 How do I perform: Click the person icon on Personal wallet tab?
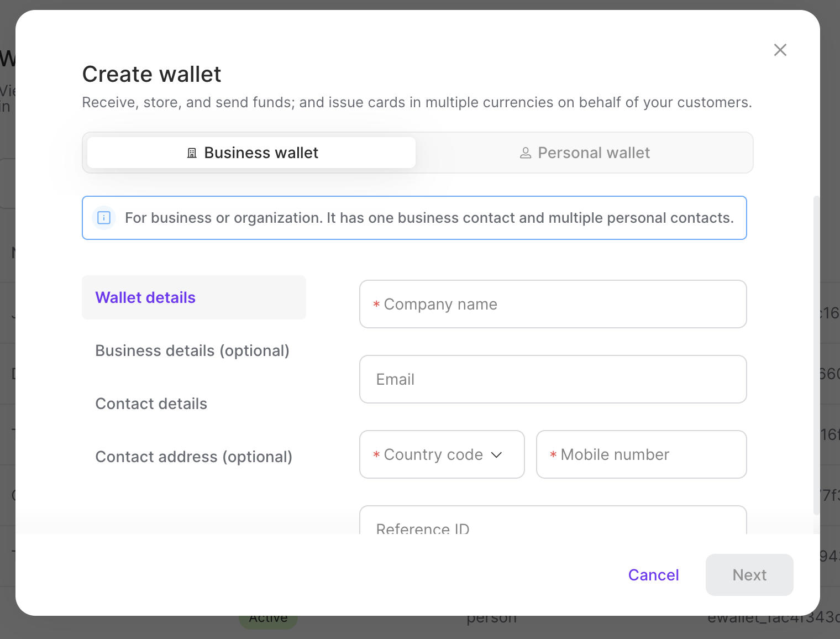(525, 153)
